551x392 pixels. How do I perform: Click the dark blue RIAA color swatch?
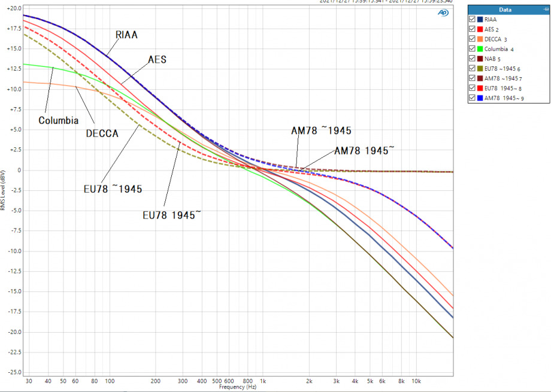point(480,19)
